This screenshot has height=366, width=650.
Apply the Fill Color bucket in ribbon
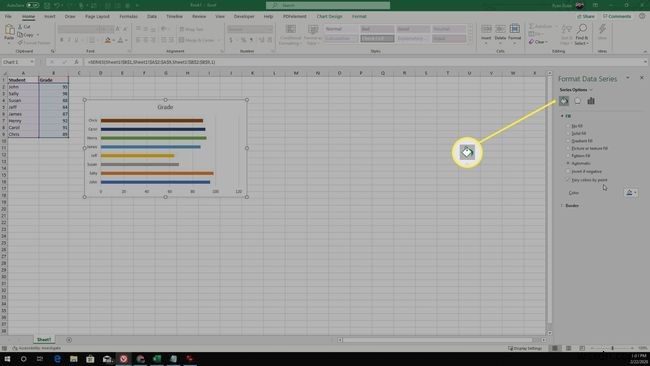point(108,40)
